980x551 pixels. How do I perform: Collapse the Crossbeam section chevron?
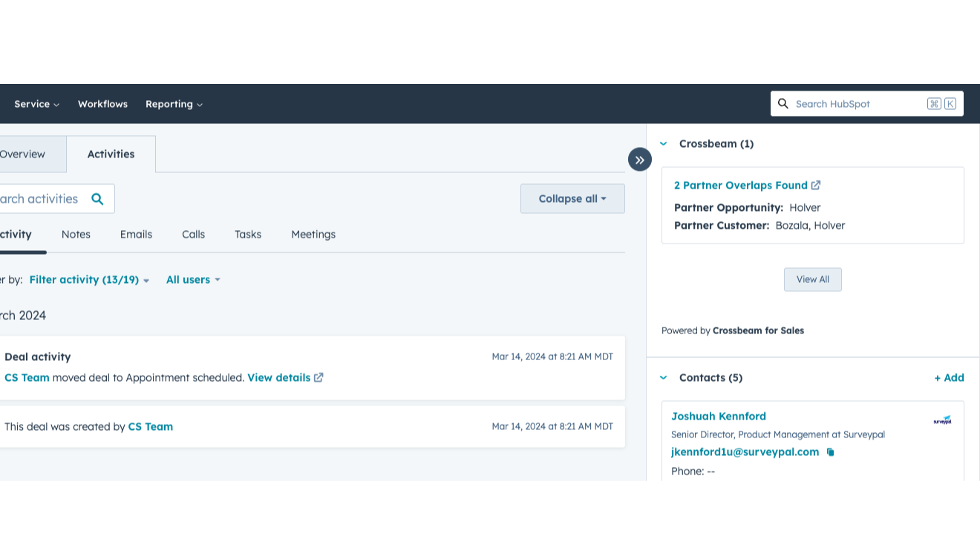pyautogui.click(x=664, y=144)
